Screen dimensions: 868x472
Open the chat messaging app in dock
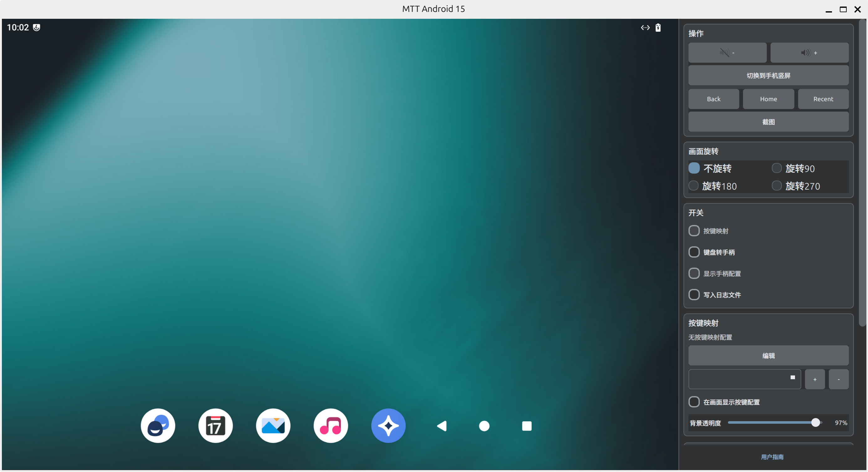[158, 426]
